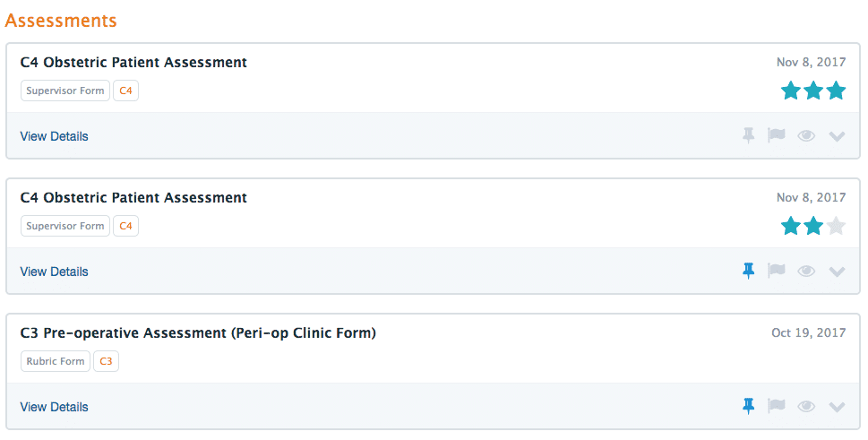Pin the first C4 Obstetric Patient Assessment
Viewport: 868px width, 440px height.
(x=749, y=135)
